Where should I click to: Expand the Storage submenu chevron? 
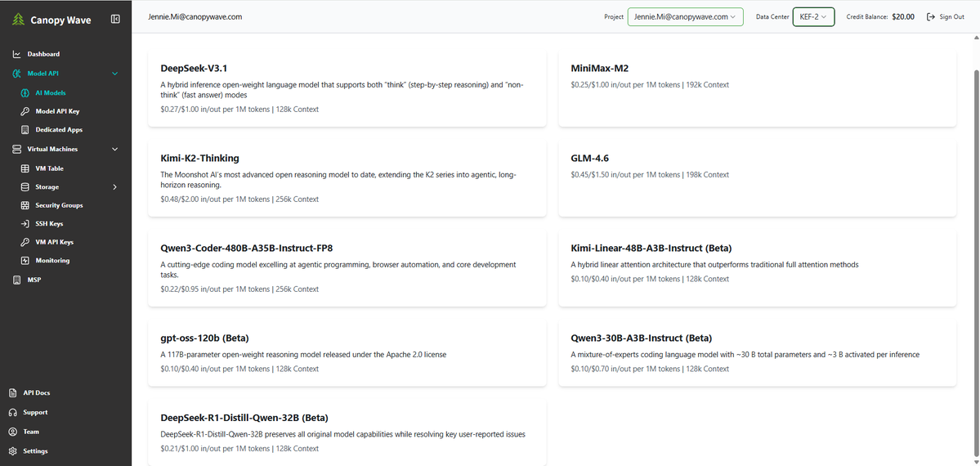[x=114, y=187]
